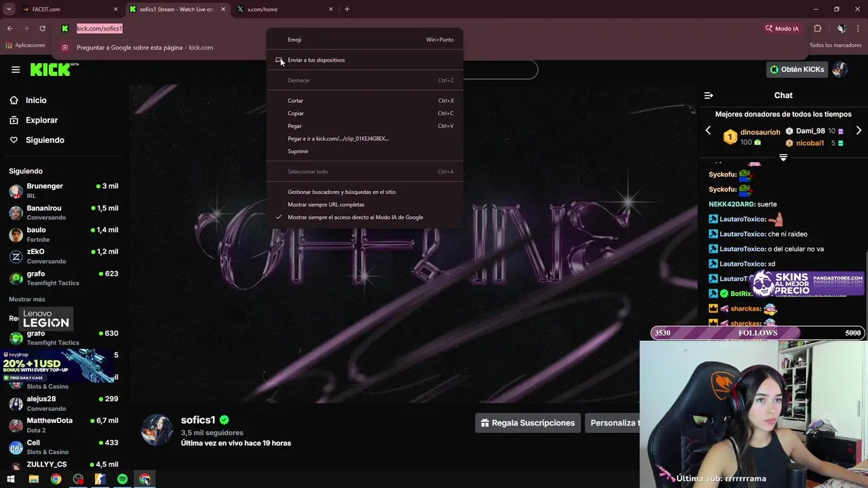
Task: Open Windows Start menu
Action: pyautogui.click(x=11, y=479)
